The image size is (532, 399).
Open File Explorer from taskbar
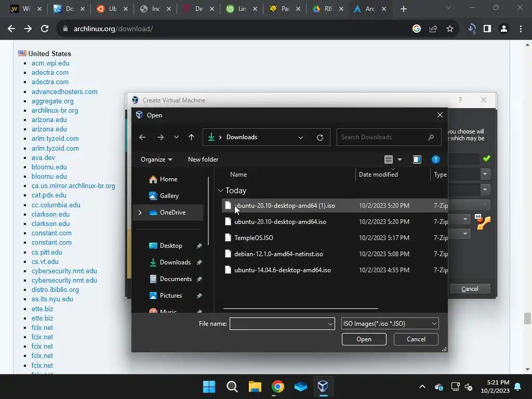(x=255, y=387)
